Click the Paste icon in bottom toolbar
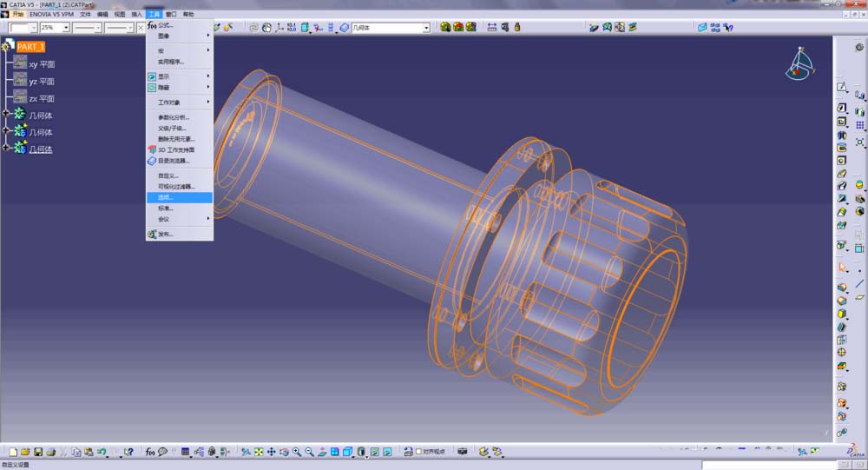The height and width of the screenshot is (470, 868). [x=89, y=453]
